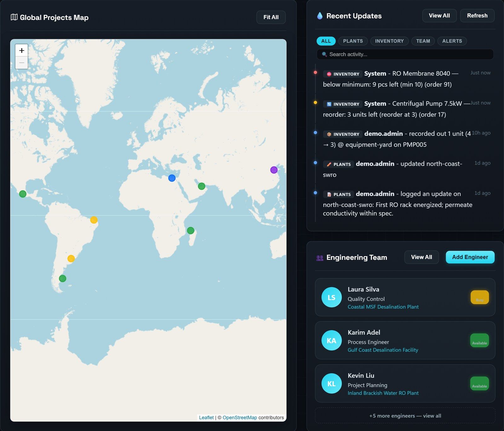Image resolution: width=504 pixels, height=431 pixels.
Task: Open Coastal MSF Desalination Plant link
Action: 383,307
